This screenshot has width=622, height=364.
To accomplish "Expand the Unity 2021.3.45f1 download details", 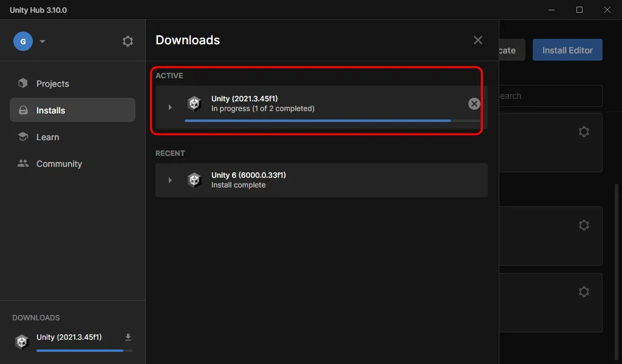I will pos(170,107).
